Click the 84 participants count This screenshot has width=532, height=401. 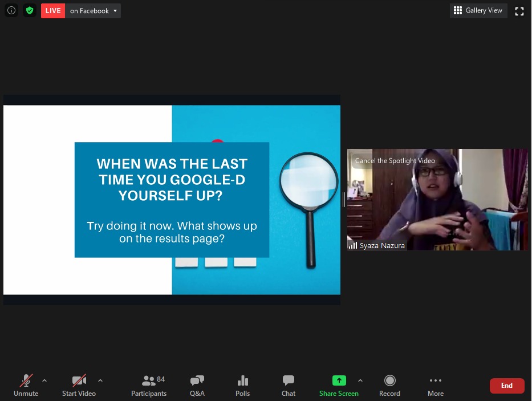point(161,379)
